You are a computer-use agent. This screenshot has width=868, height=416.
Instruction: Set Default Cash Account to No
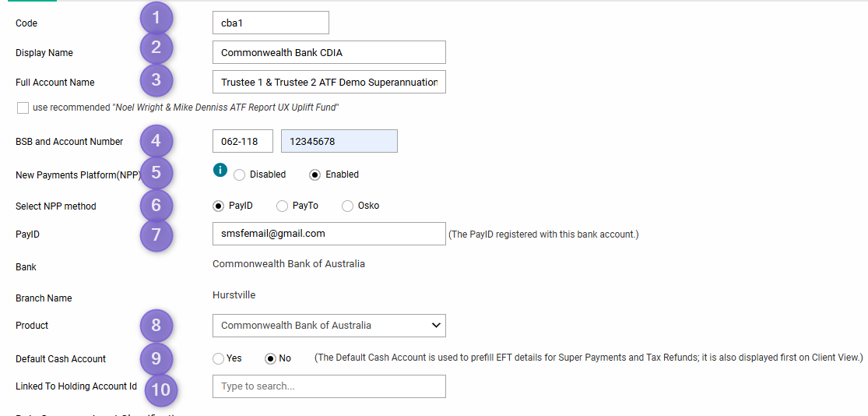(271, 359)
